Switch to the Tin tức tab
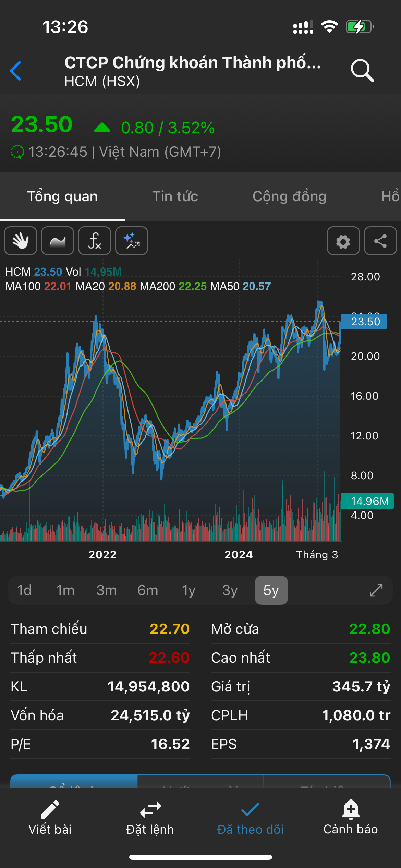The height and width of the screenshot is (868, 401). tap(175, 196)
